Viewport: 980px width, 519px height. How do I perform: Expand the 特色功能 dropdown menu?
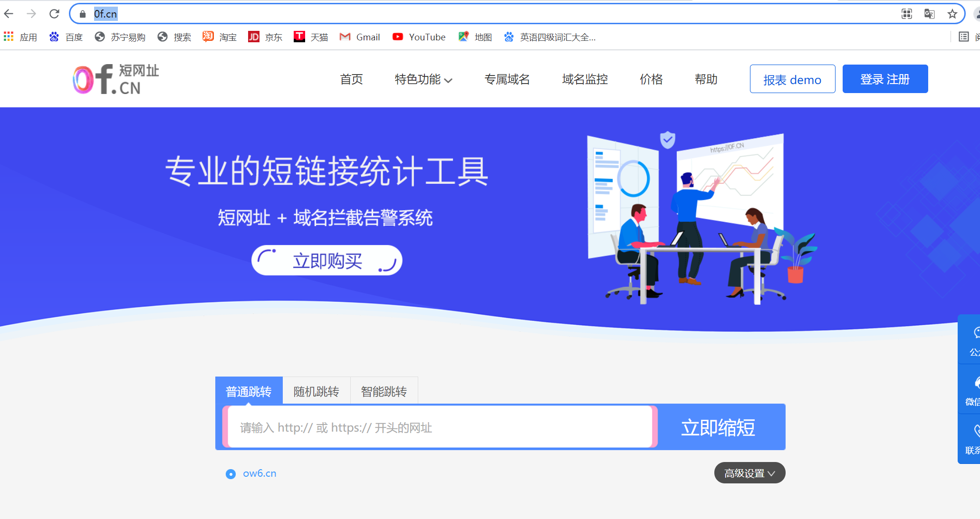coord(422,79)
